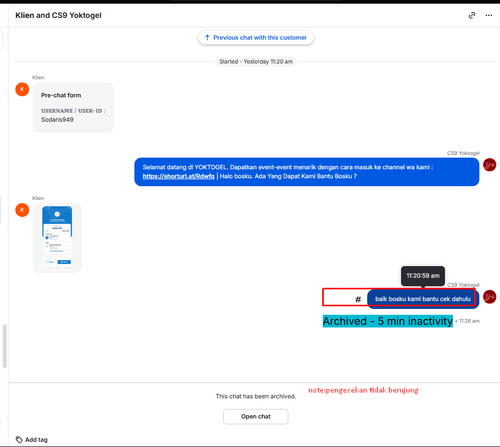The image size is (500, 447).
Task: Click the Pre-chat form card
Action: (73, 107)
